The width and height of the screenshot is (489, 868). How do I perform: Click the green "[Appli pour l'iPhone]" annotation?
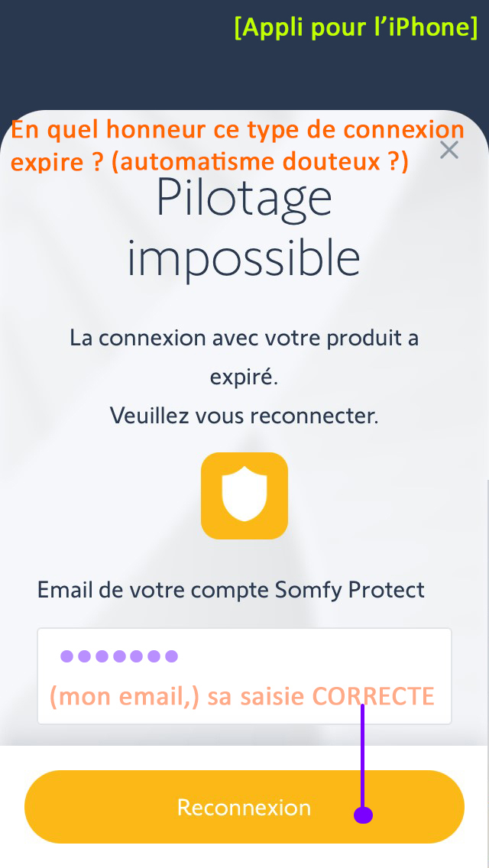[x=356, y=28]
